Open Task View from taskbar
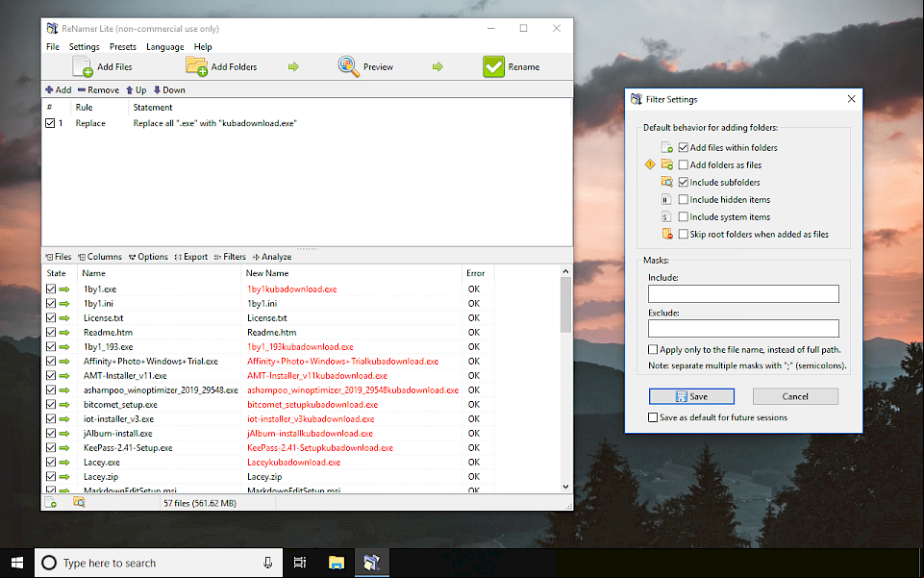The height and width of the screenshot is (578, 924). 300,563
